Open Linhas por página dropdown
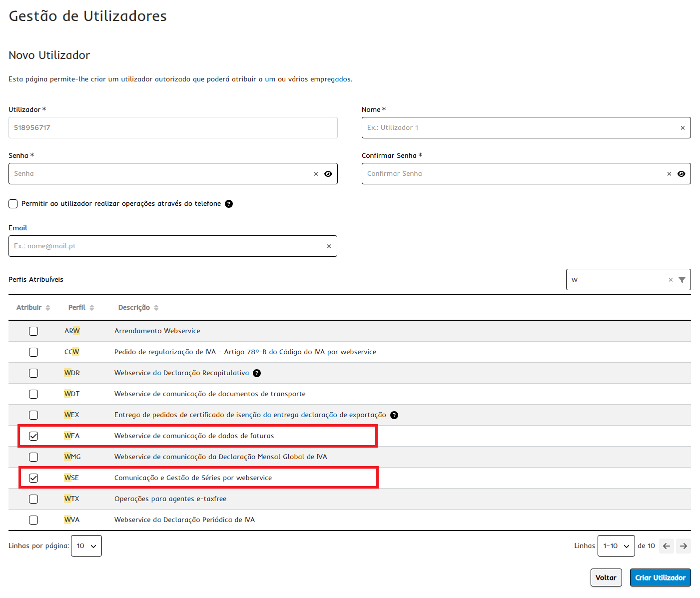This screenshot has height=598, width=700. [x=86, y=546]
